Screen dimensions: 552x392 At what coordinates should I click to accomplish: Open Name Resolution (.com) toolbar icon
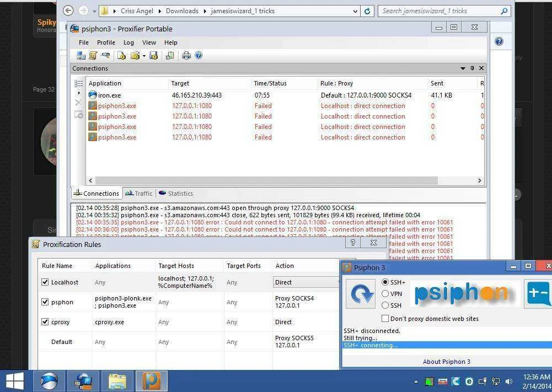click(x=105, y=55)
